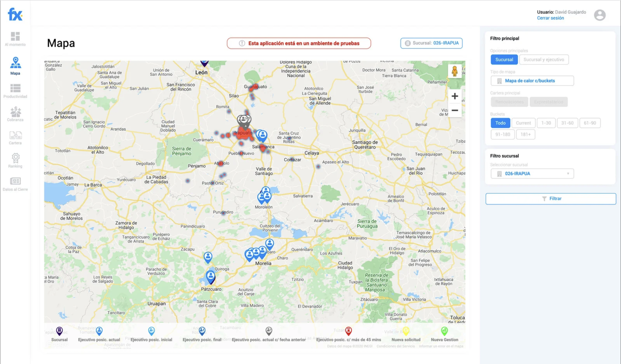
Task: Select the Sucursal y ejecutivo option
Action: pos(544,60)
